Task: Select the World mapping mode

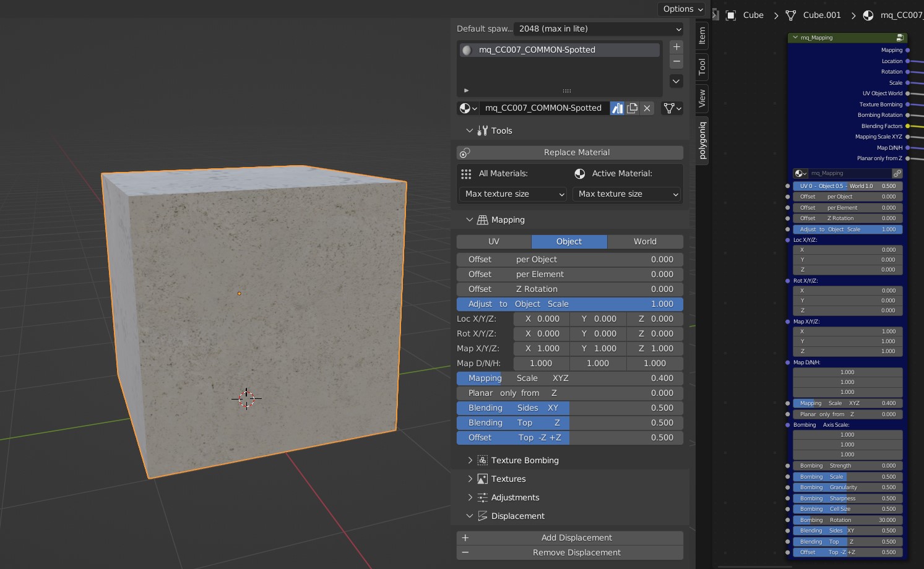Action: pyautogui.click(x=645, y=242)
